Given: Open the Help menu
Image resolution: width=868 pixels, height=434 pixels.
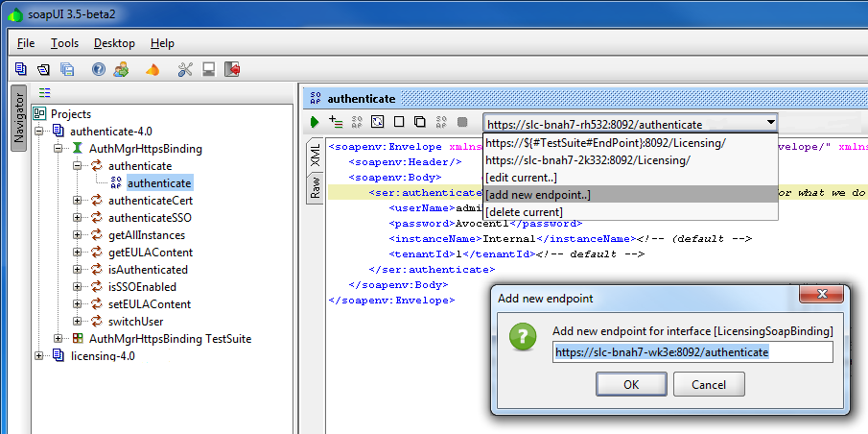Looking at the screenshot, I should [x=162, y=42].
